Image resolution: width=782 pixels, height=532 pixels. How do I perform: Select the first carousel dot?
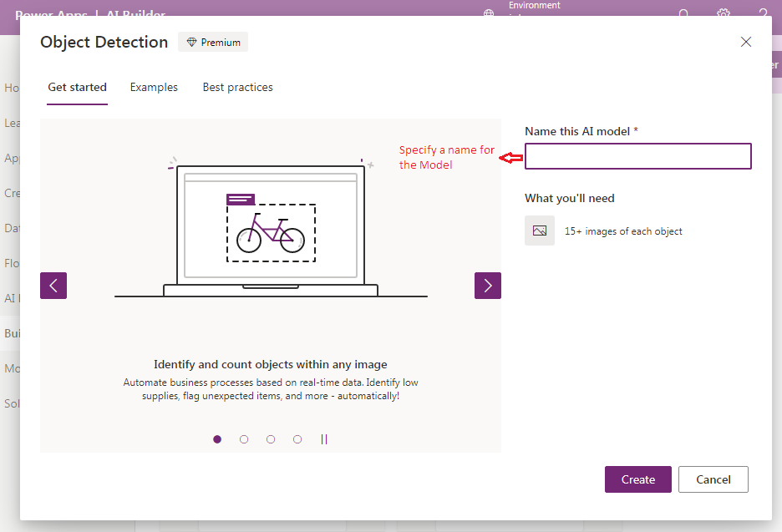coord(217,439)
